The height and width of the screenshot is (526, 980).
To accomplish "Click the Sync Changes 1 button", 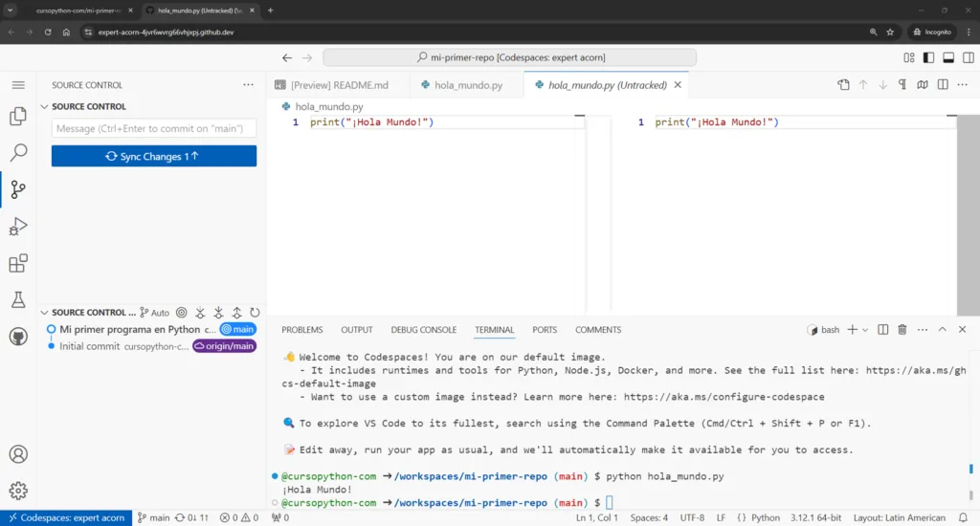I will click(154, 156).
